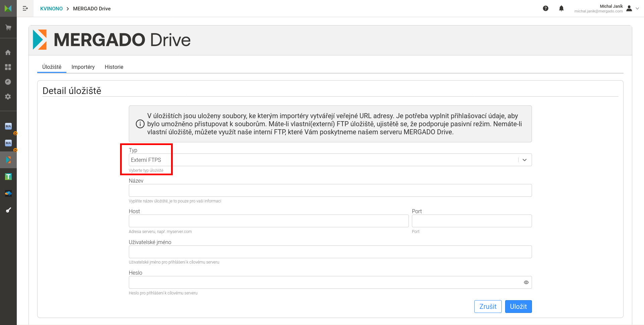Expand the user account menu chevron
Screen dimensions: 644x325
637,8
